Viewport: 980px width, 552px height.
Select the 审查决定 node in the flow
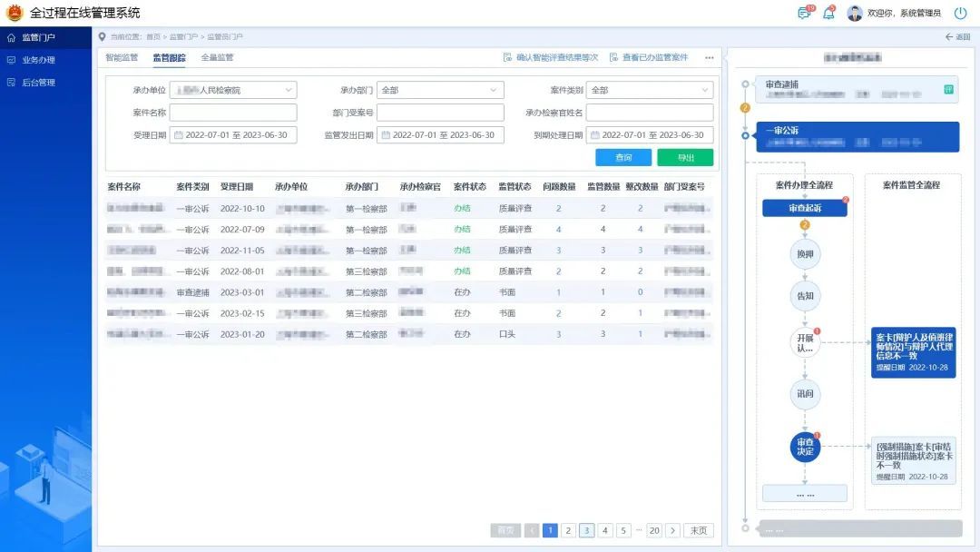805,447
